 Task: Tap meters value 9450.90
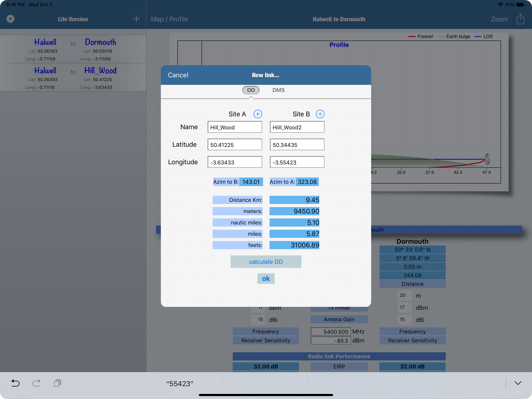(294, 211)
